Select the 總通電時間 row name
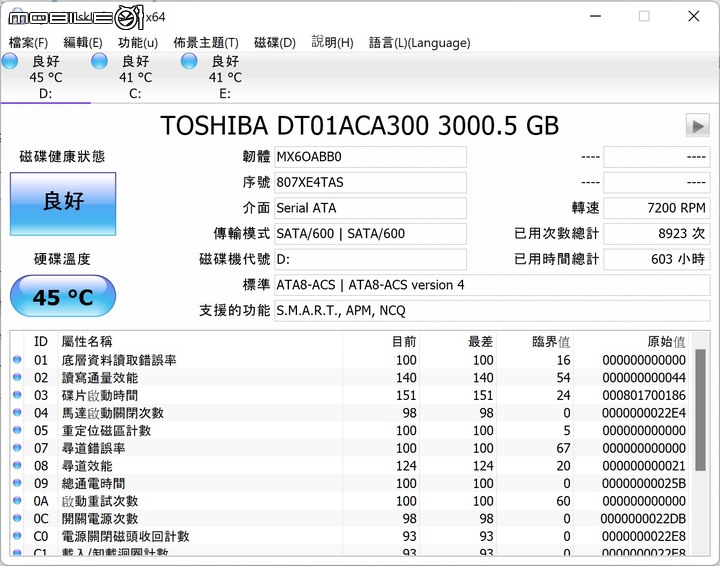Viewport: 720px width, 566px height. pos(93,483)
